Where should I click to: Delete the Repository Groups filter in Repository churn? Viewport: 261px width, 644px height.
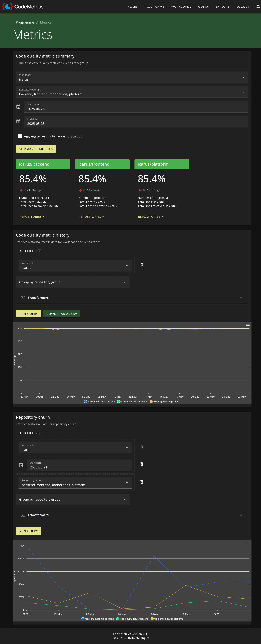coord(142,482)
